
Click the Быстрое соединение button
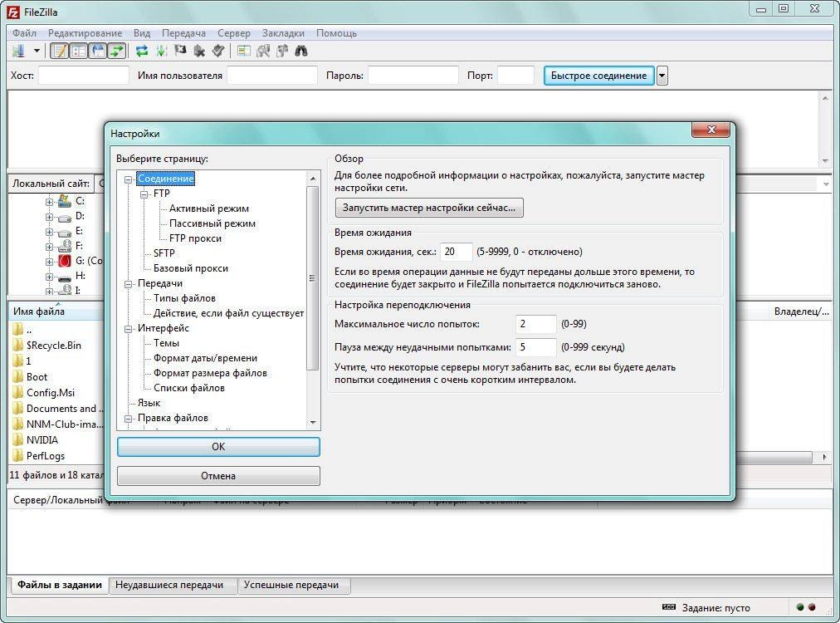[x=599, y=76]
